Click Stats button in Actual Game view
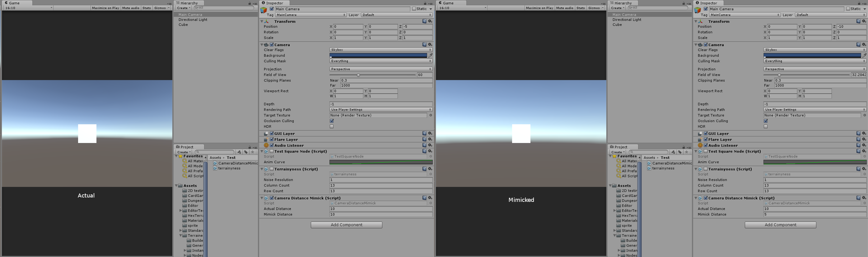The width and height of the screenshot is (868, 257). [147, 8]
